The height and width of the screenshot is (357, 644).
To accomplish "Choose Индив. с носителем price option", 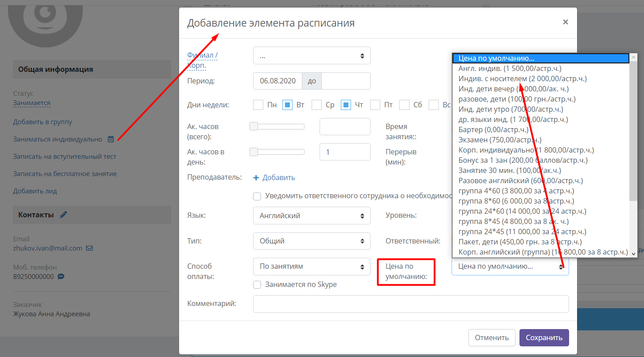I will [x=541, y=78].
